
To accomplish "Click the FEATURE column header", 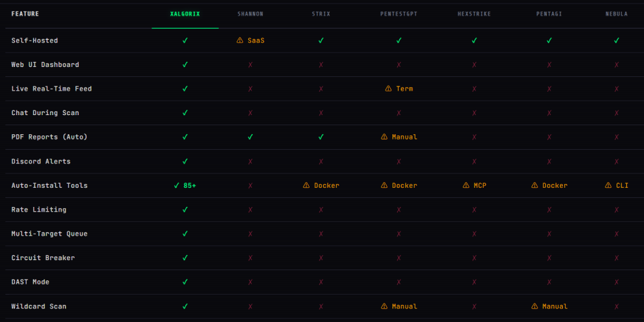I will (25, 14).
